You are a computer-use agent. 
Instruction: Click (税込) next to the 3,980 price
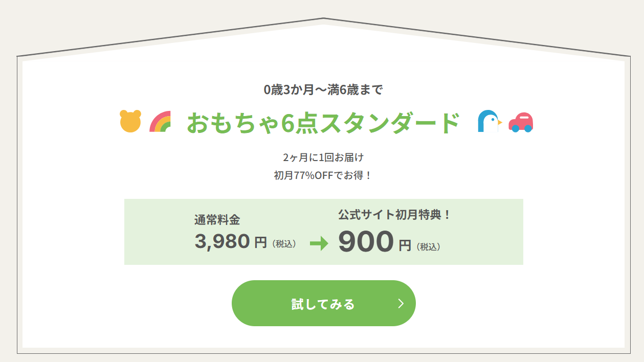[284, 244]
